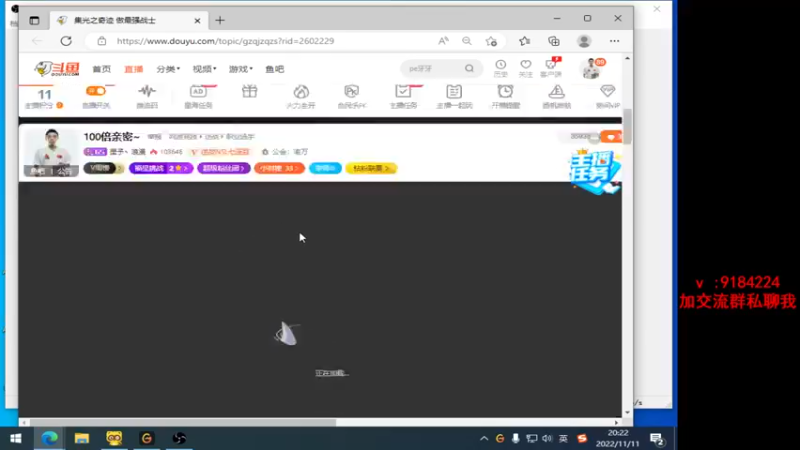Close the Douyu browser tab
Screen dimensions: 800x450
pos(197,20)
